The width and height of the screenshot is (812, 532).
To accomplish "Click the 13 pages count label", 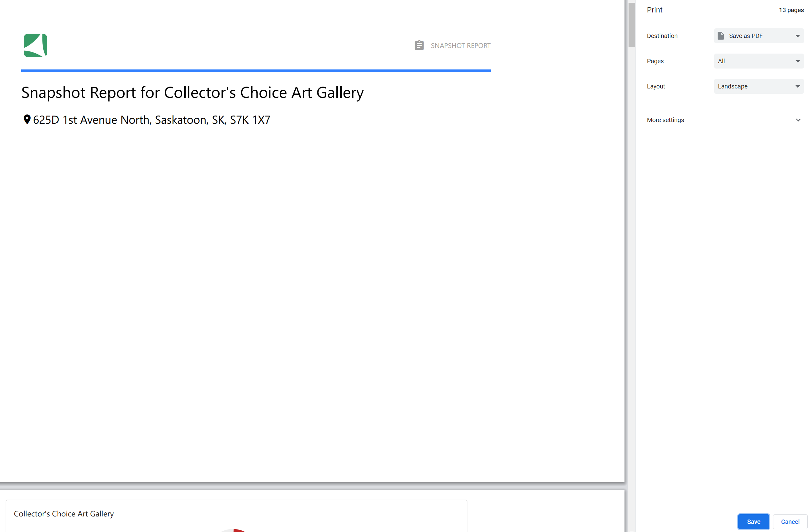I will pos(791,10).
